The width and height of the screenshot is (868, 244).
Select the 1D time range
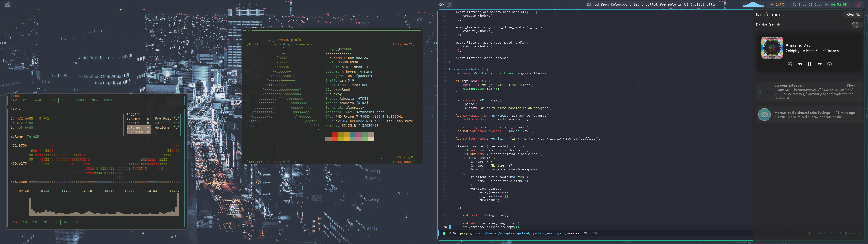point(14,223)
